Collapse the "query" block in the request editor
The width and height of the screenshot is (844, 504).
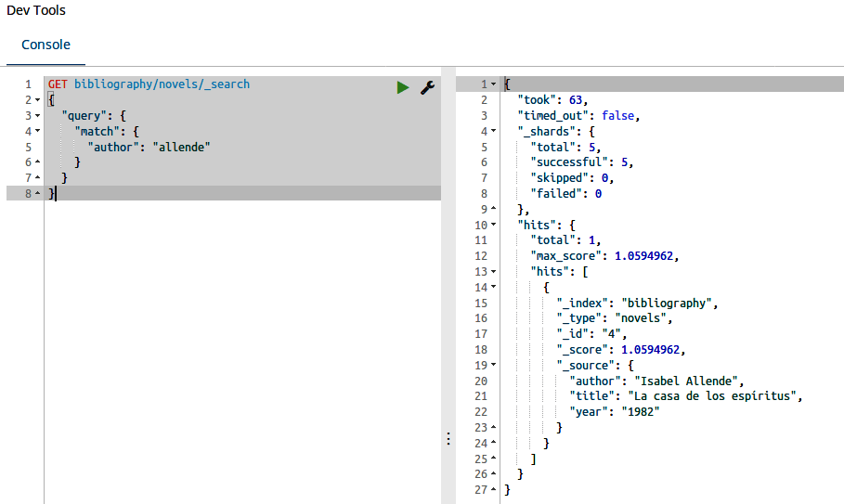[37, 116]
